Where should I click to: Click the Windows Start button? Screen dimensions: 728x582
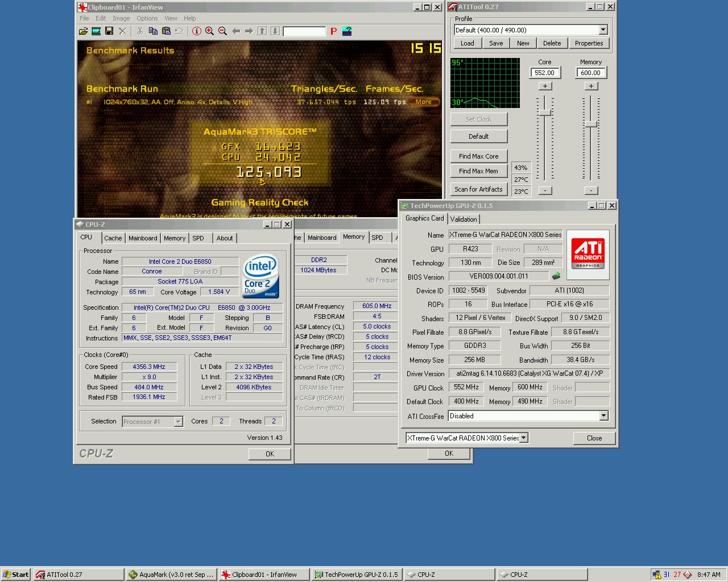click(x=16, y=575)
